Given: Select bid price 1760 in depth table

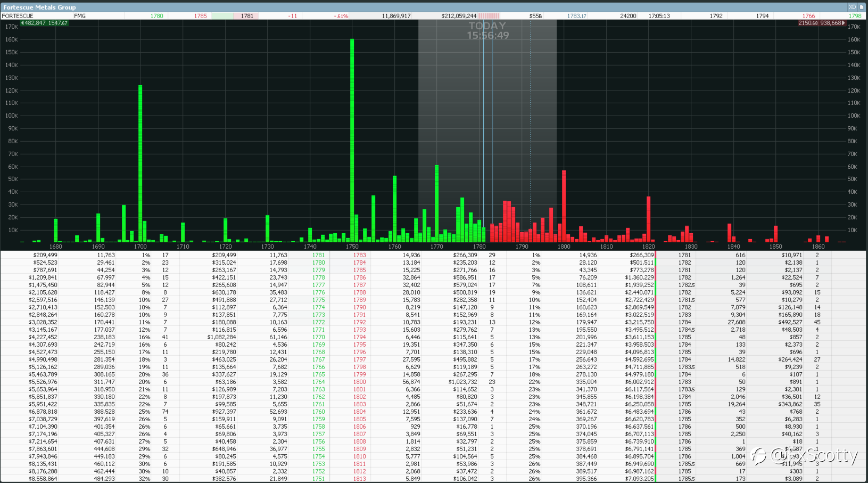Looking at the screenshot, I should 318,412.
